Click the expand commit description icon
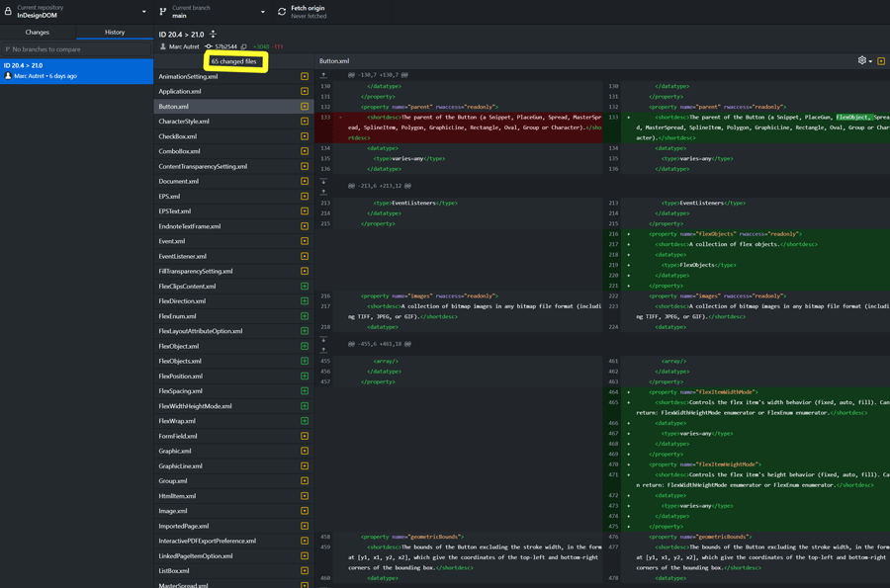The image size is (890, 588). click(214, 35)
